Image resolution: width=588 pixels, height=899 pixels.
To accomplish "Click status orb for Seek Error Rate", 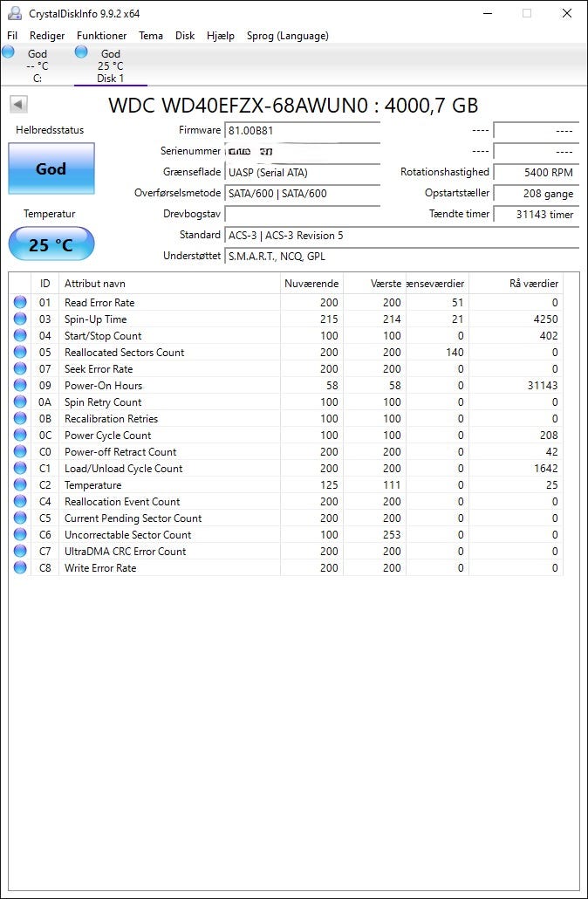I will 20,368.
